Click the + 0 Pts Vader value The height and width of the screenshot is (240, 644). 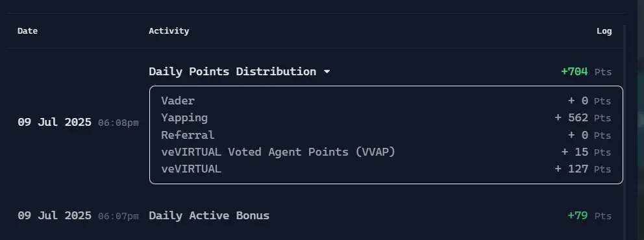coord(589,101)
